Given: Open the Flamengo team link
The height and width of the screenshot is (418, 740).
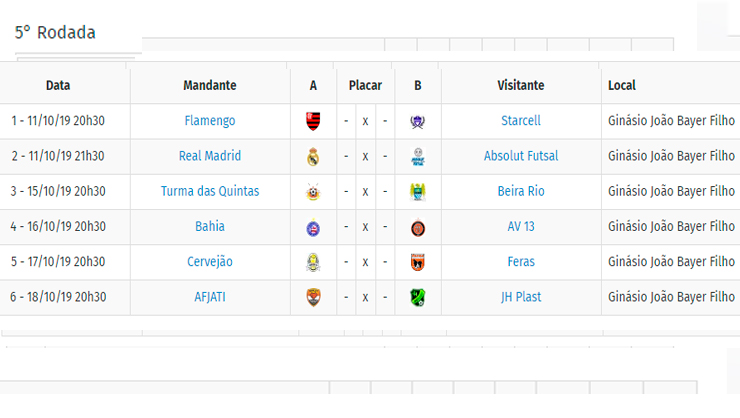Looking at the screenshot, I should [x=210, y=121].
